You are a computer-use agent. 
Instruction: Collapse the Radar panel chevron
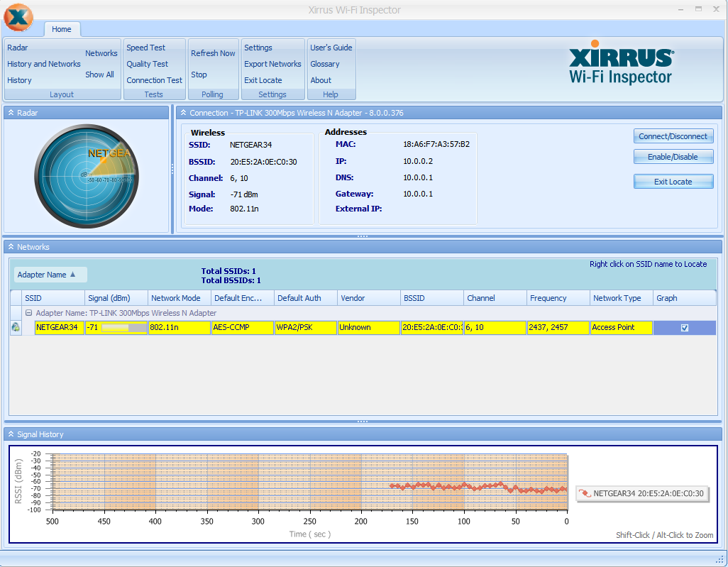pos(11,112)
